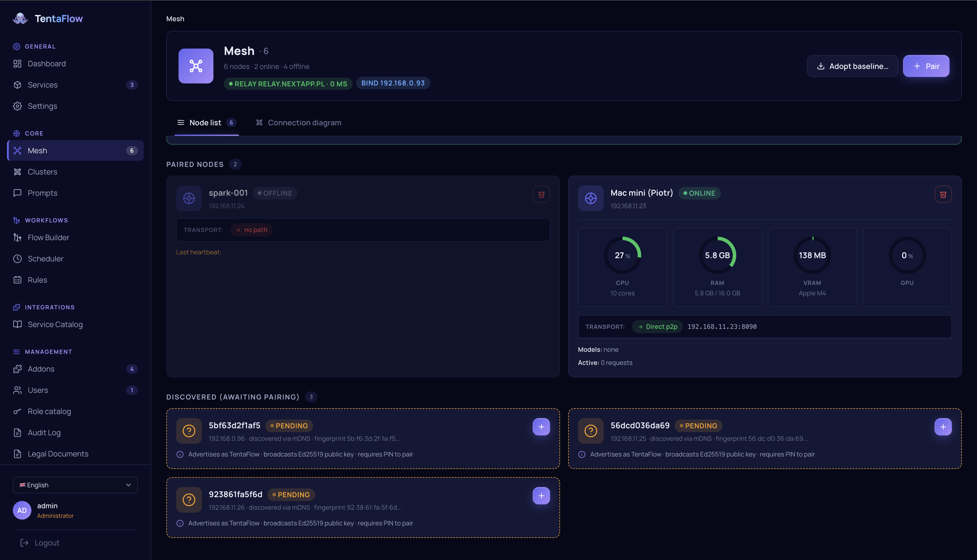Open the Clusters page

tap(75, 172)
